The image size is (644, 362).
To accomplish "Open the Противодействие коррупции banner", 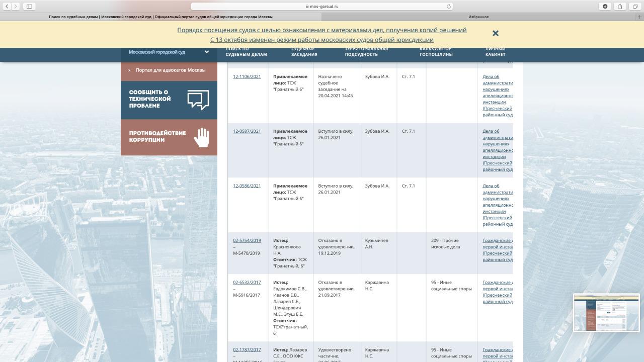I will (169, 137).
